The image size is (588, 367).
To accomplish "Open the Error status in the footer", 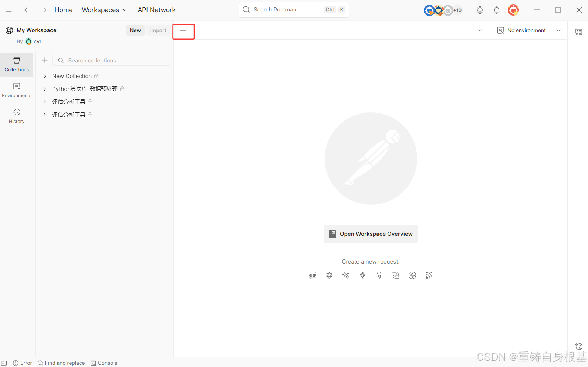I will 23,363.
